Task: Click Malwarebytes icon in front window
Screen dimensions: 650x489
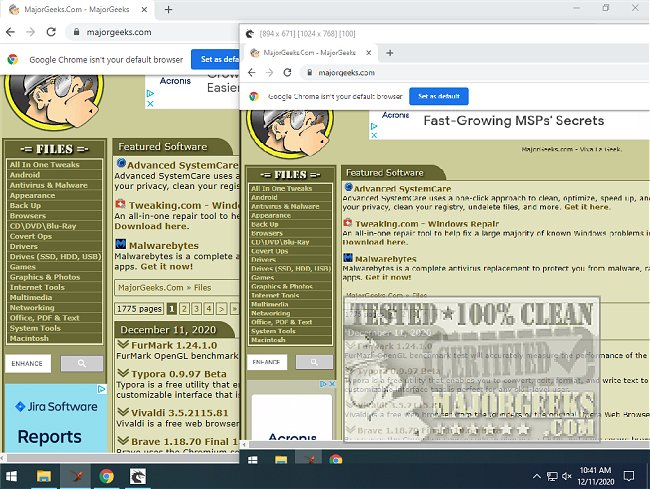Action: 348,258
